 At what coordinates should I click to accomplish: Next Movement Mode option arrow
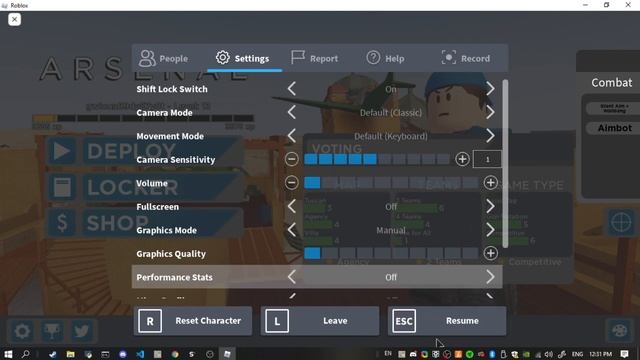pyautogui.click(x=490, y=136)
